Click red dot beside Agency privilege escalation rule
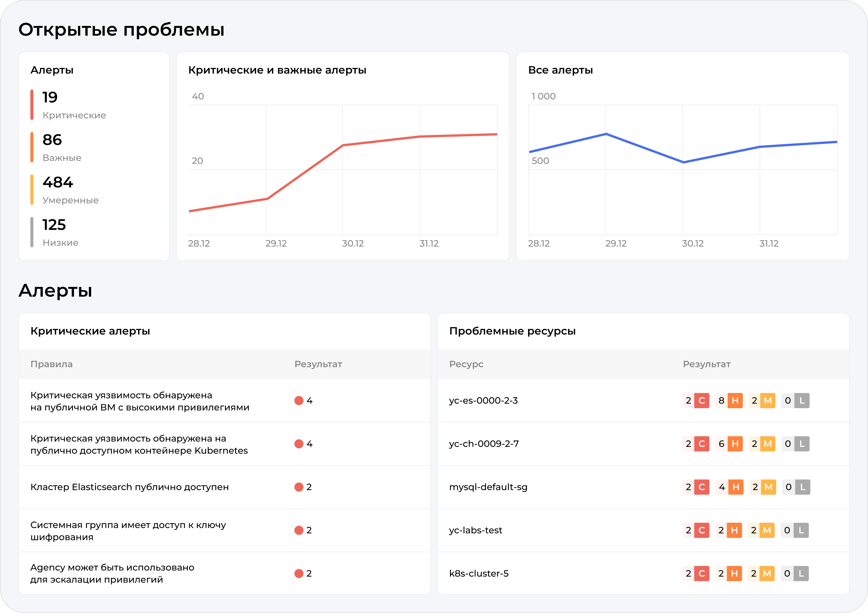Image resolution: width=868 pixels, height=613 pixels. tap(299, 574)
